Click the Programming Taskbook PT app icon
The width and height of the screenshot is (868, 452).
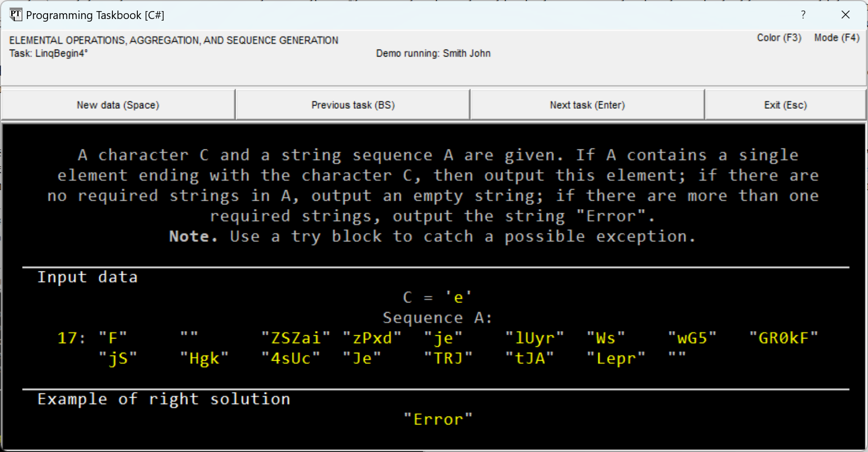point(15,15)
